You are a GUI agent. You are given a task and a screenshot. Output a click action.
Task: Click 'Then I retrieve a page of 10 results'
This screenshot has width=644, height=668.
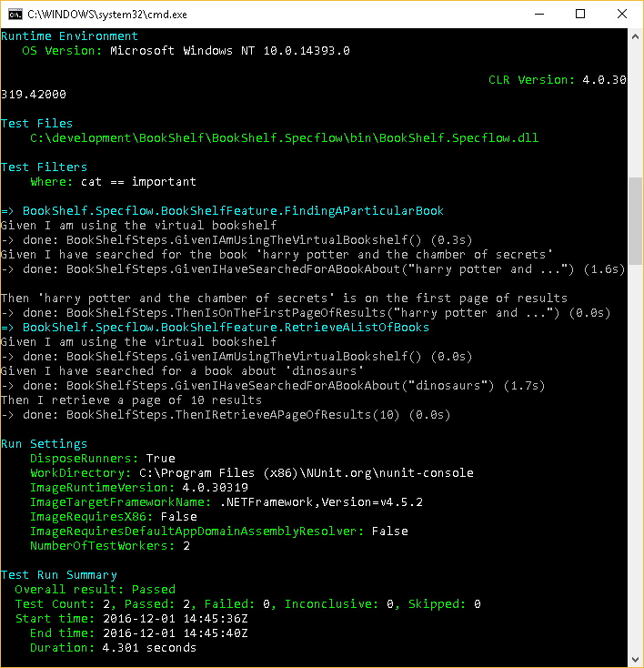[x=131, y=400]
